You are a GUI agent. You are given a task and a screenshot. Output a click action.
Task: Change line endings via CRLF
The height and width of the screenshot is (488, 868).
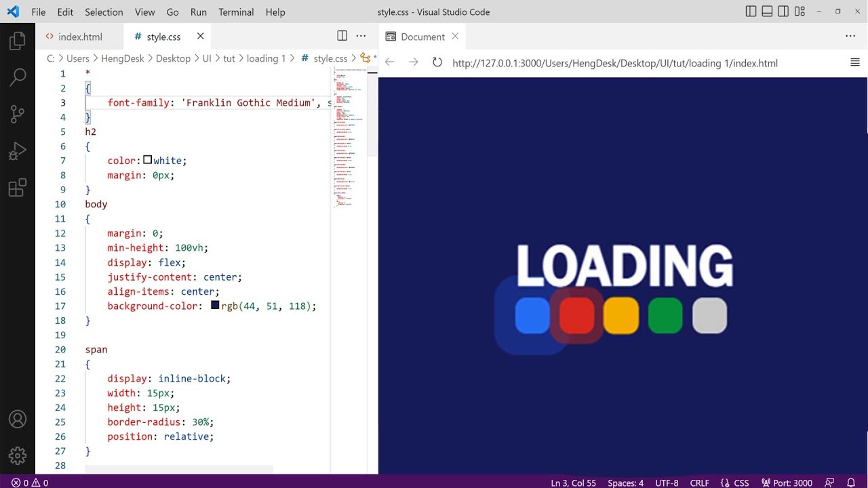click(x=699, y=483)
